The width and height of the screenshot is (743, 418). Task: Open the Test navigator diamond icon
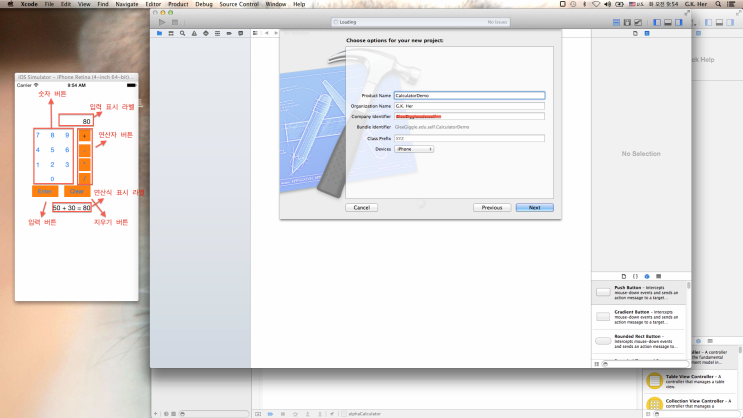206,33
